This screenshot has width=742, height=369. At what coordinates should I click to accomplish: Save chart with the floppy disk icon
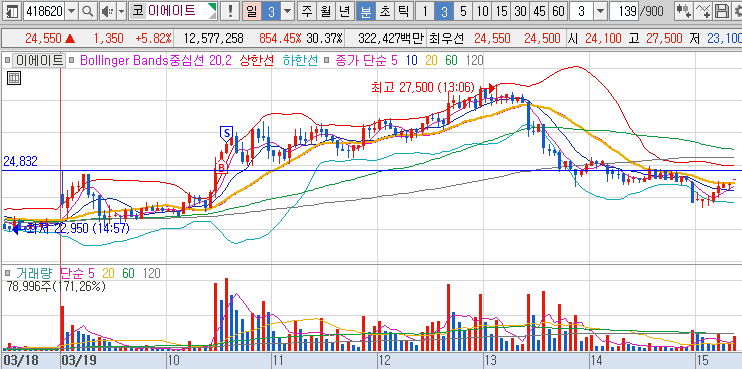[x=721, y=11]
